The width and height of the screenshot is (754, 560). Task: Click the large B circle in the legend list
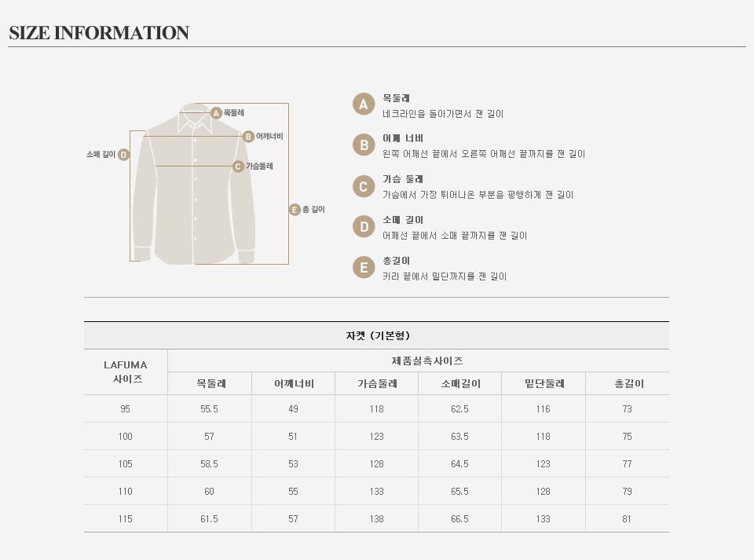point(363,145)
